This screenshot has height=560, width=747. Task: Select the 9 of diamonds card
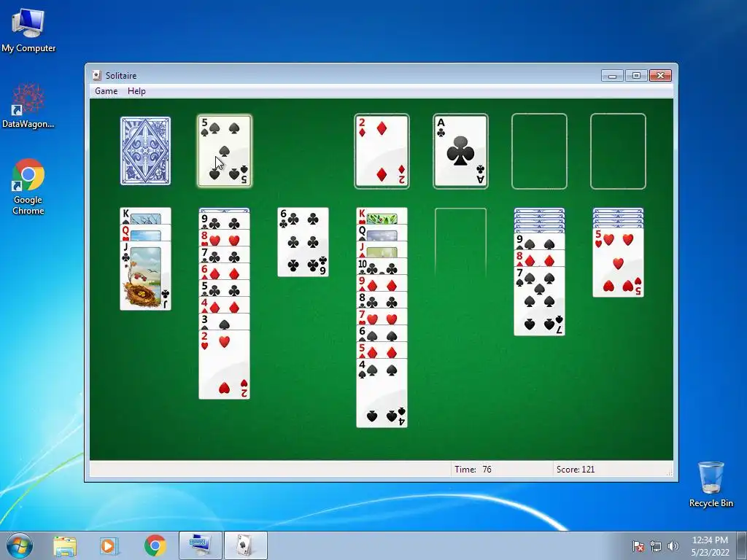tap(382, 284)
